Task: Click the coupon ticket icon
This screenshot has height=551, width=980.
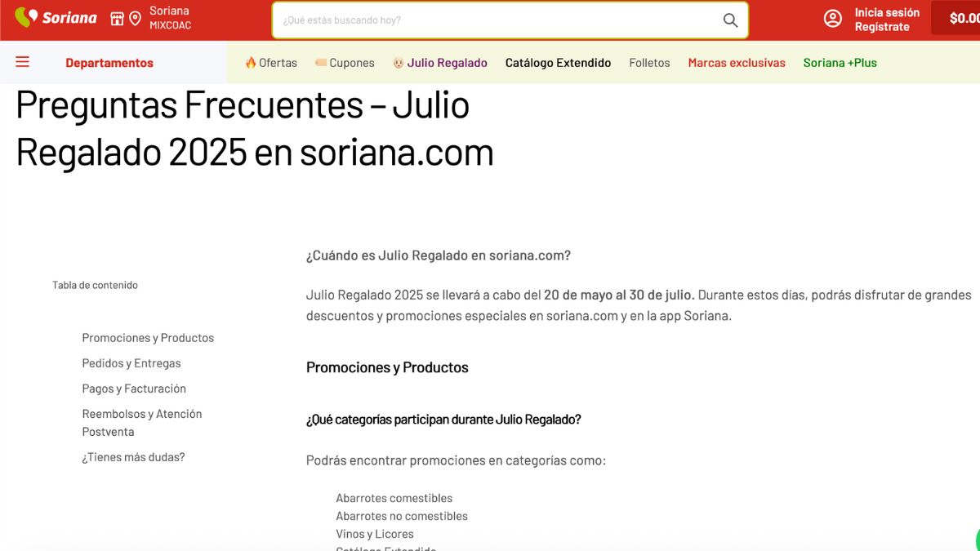Action: click(321, 63)
